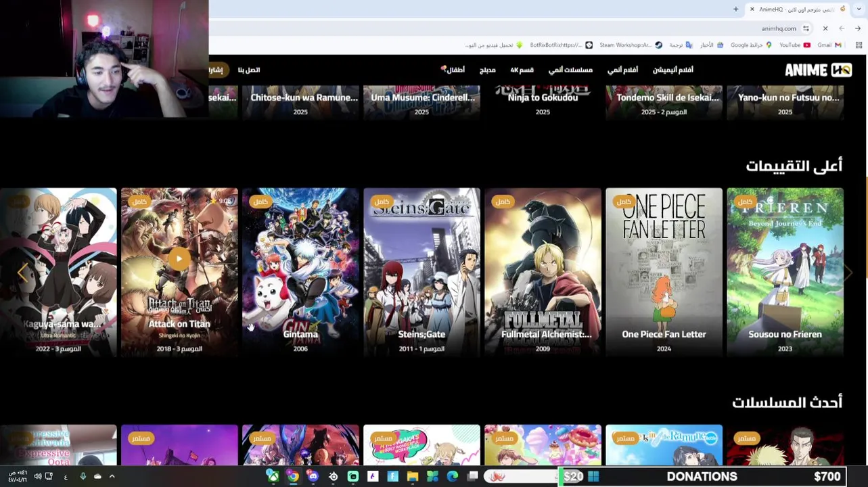Viewport: 868px width, 487px height.
Task: Open the Sousou no Frieren poster
Action: click(x=785, y=272)
